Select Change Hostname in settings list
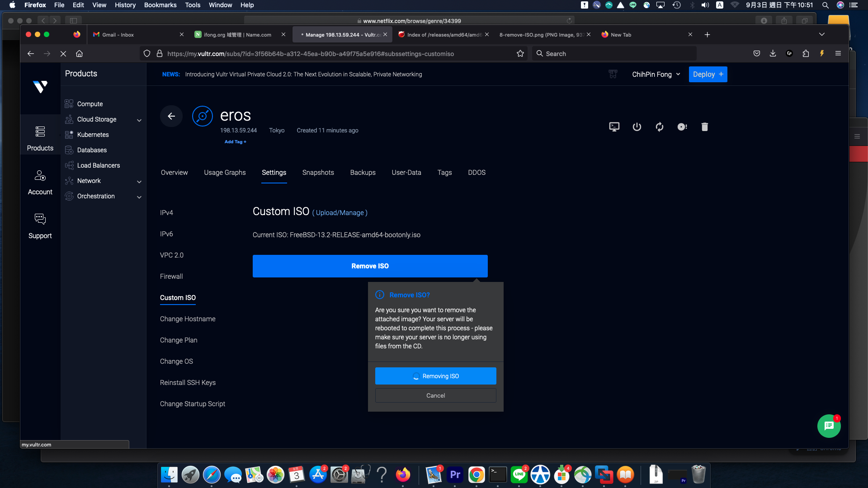The height and width of the screenshot is (488, 868). (188, 319)
